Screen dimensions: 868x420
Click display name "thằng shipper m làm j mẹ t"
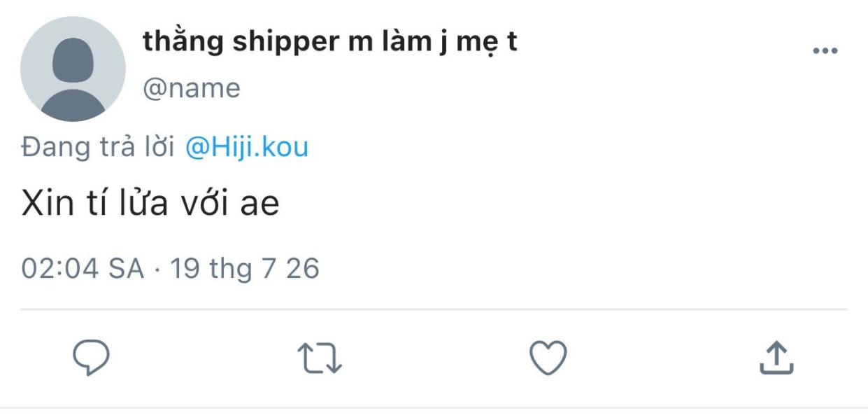pos(330,42)
